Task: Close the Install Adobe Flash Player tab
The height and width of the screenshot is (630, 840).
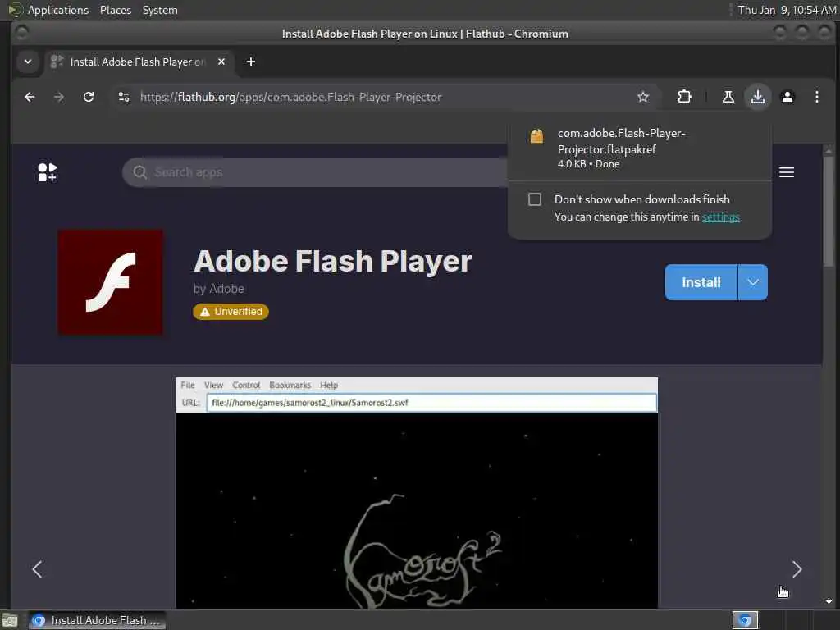Action: 221,62
